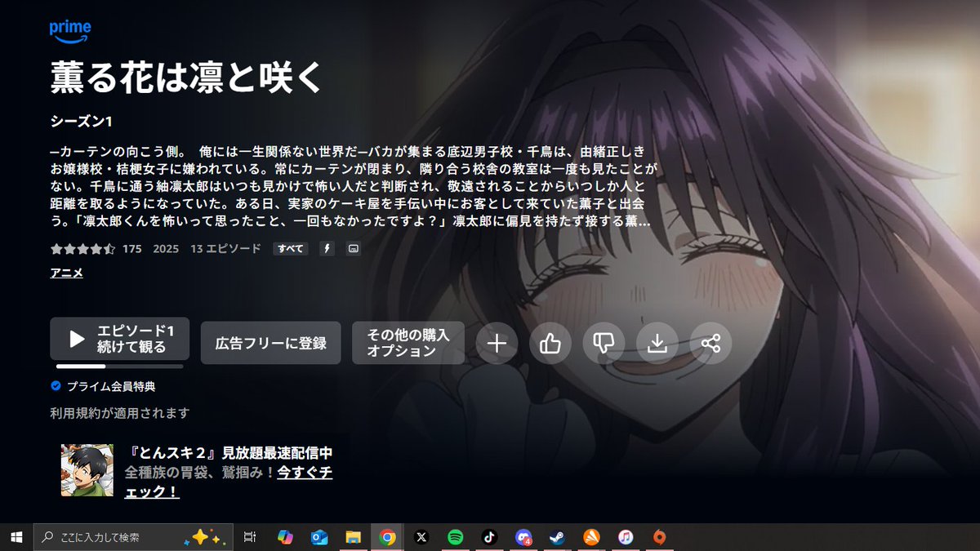Screen dimensions: 980x551
Task: Open the Windows Start menu
Action: pos(16,537)
